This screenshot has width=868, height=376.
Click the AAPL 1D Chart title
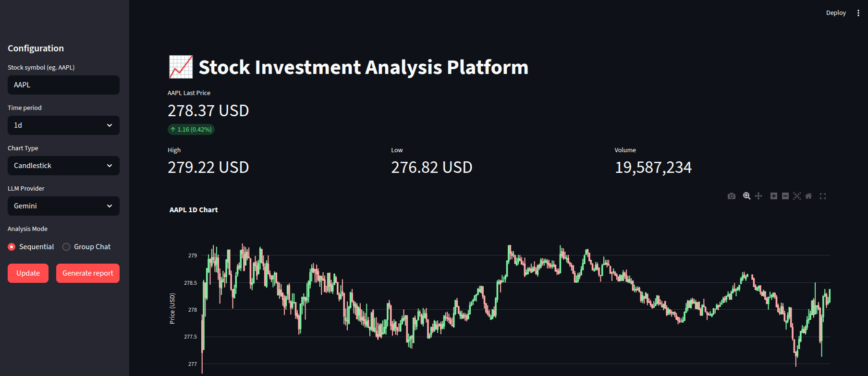pyautogui.click(x=194, y=210)
